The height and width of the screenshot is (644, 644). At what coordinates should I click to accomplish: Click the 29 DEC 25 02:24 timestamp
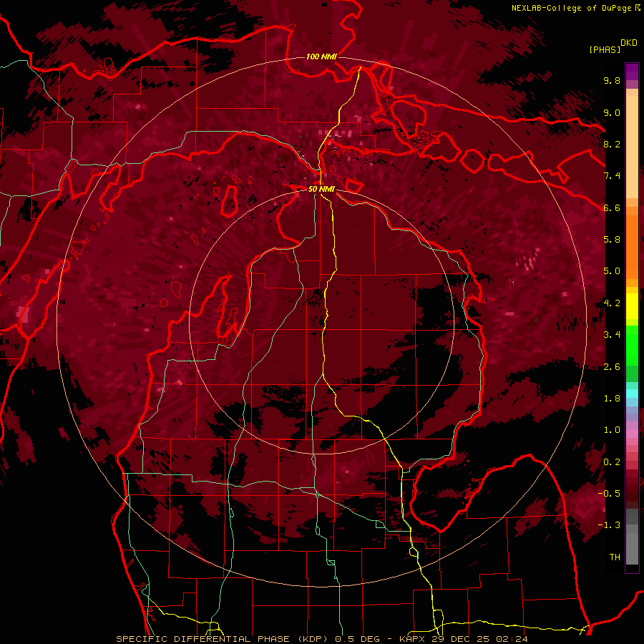pos(479,639)
